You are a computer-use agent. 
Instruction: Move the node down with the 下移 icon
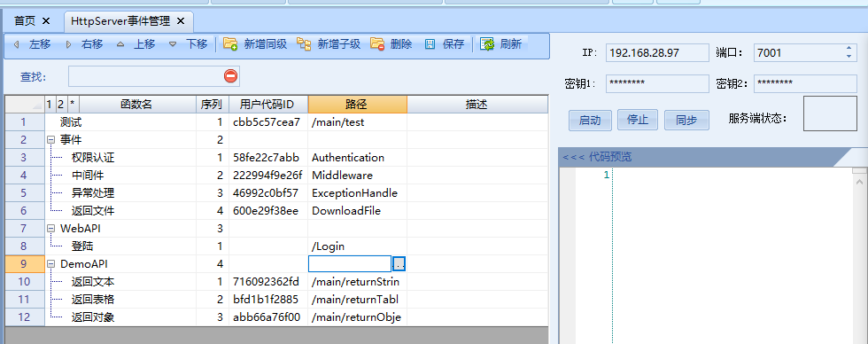pyautogui.click(x=173, y=44)
